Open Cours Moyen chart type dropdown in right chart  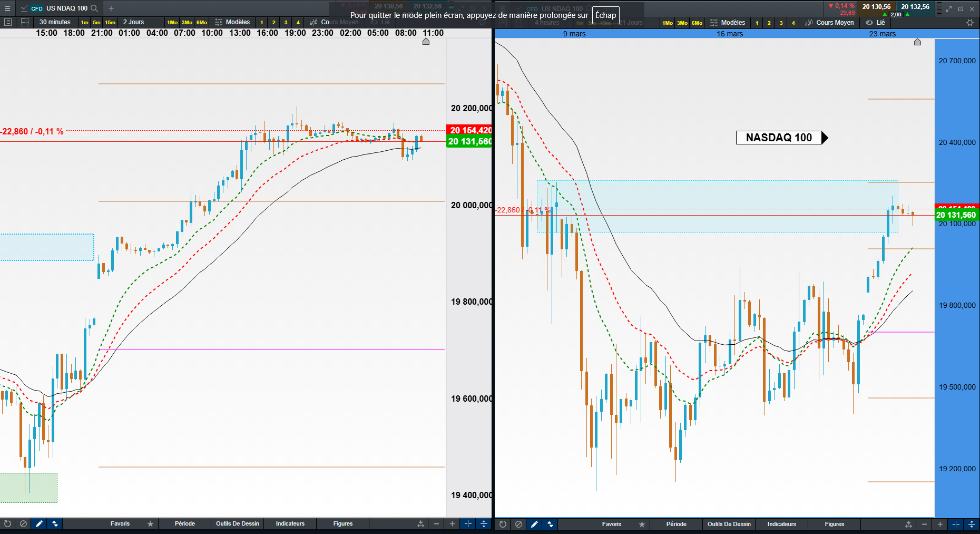(829, 23)
